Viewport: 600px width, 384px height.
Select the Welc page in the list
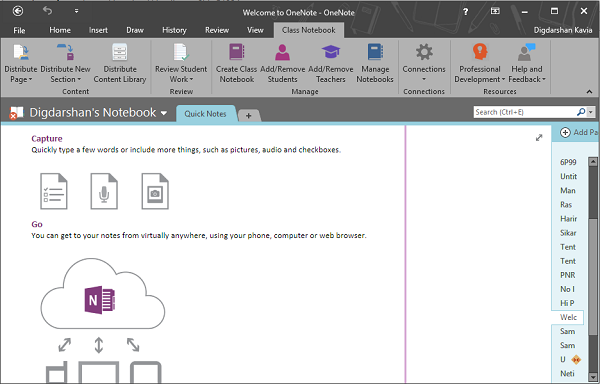[x=568, y=317]
